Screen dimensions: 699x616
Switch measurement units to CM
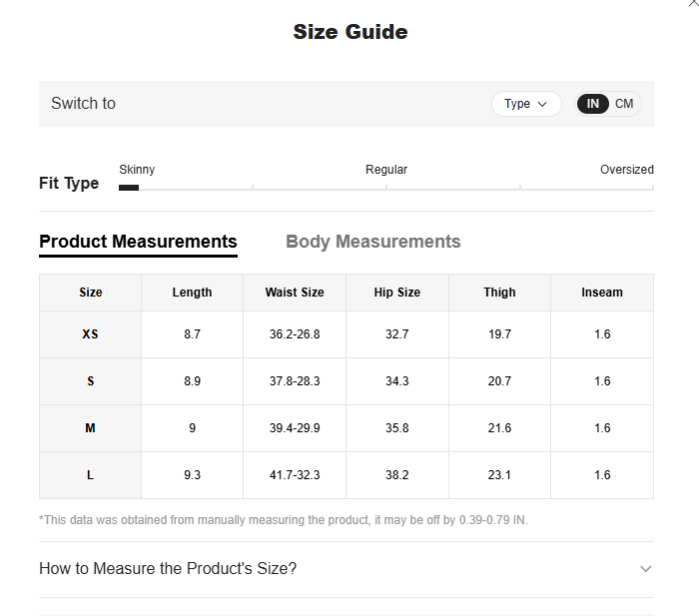[624, 104]
